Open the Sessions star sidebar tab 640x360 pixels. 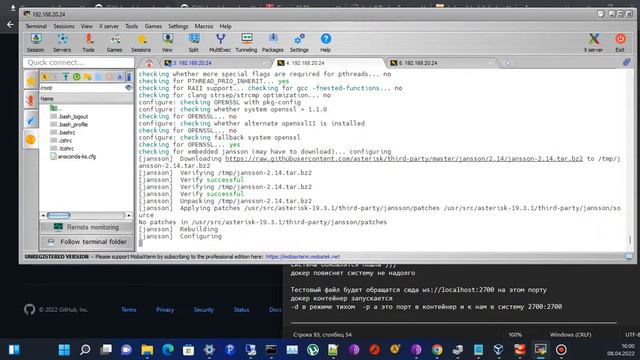[x=31, y=80]
